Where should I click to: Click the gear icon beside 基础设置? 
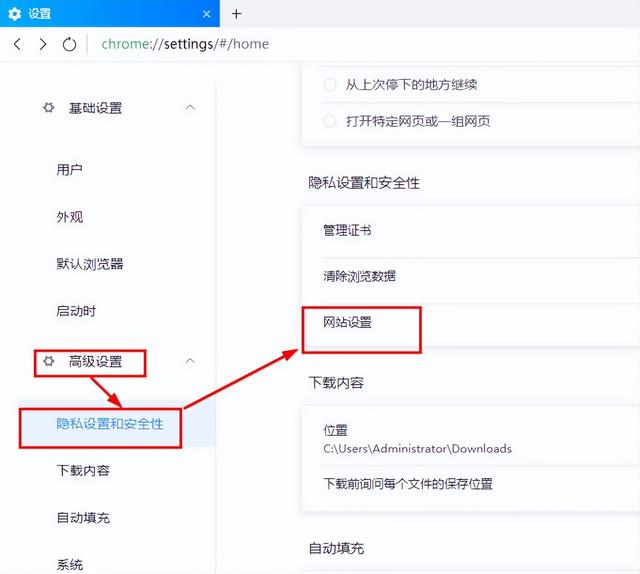(x=49, y=107)
